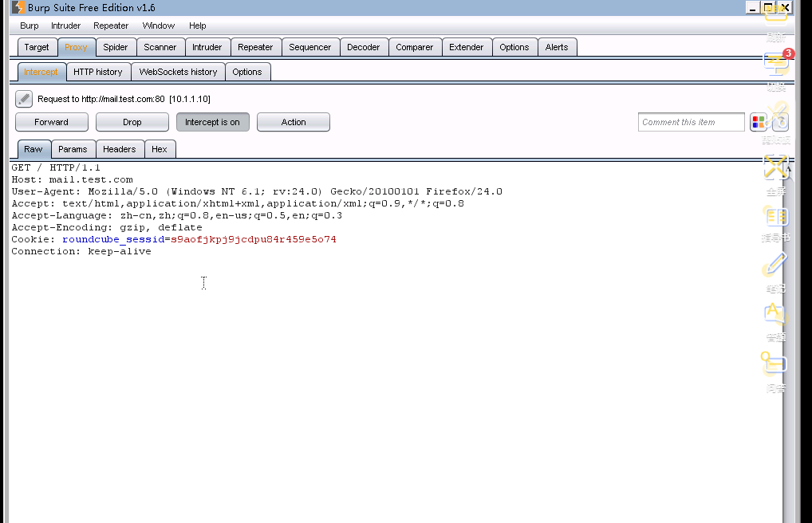Switch to the Decoder tab
Viewport: 812px width, 523px height.
tap(364, 47)
